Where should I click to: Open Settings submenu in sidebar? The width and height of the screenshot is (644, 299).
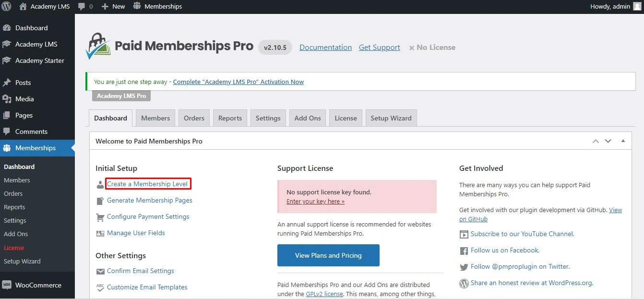click(x=15, y=220)
